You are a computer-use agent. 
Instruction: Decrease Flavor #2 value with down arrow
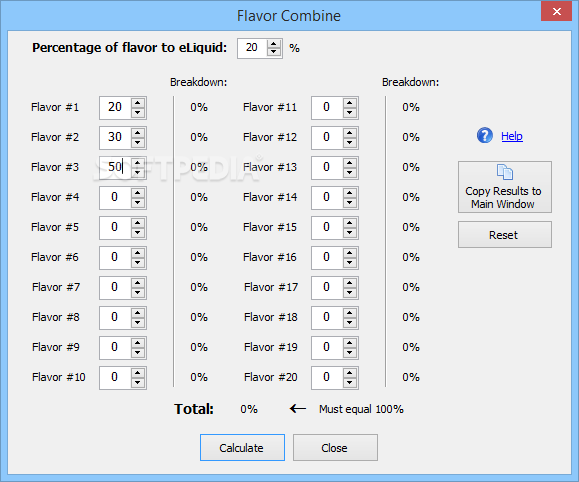coord(138,143)
